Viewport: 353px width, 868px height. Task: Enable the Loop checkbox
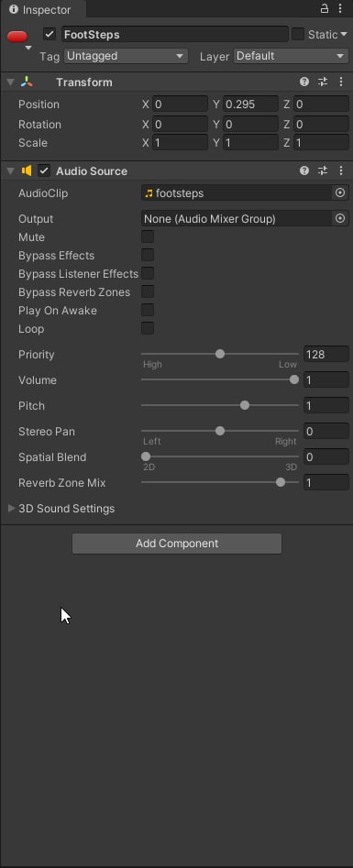(148, 328)
